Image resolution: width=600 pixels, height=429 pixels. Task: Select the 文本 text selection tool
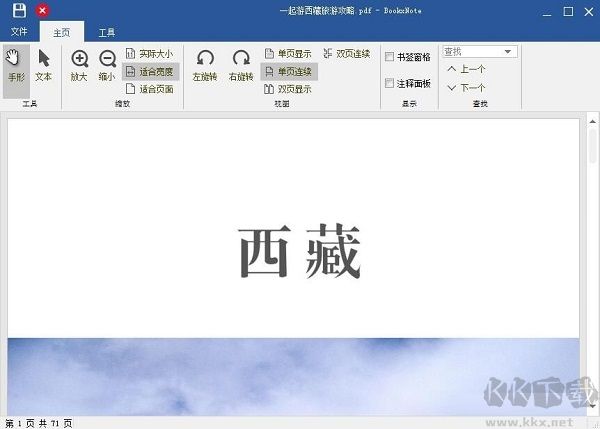43,66
